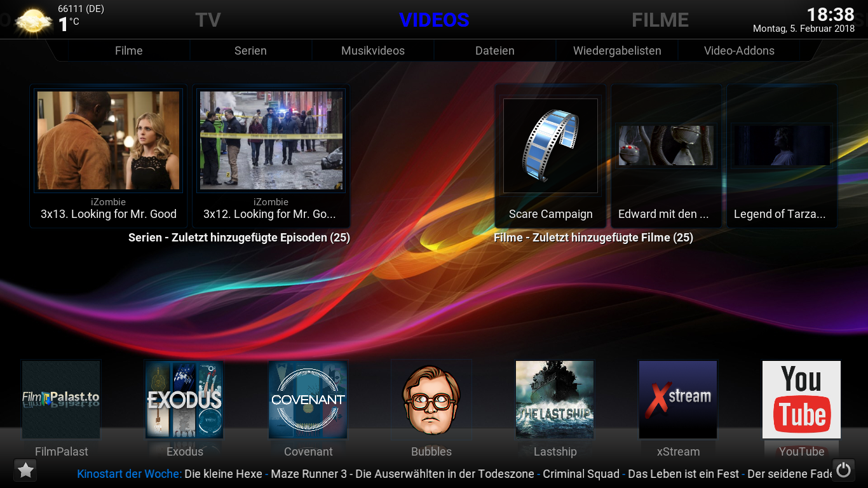This screenshot has width=868, height=488.
Task: Open the Filme submenu
Action: (129, 51)
